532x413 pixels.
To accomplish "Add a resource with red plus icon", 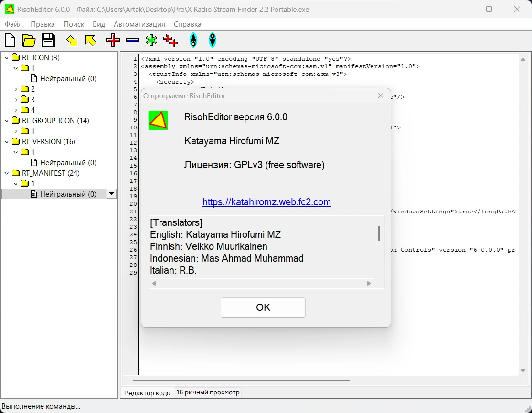I will click(113, 41).
